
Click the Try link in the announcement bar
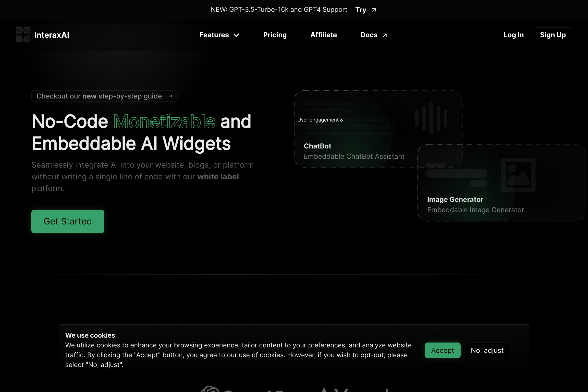coord(360,10)
